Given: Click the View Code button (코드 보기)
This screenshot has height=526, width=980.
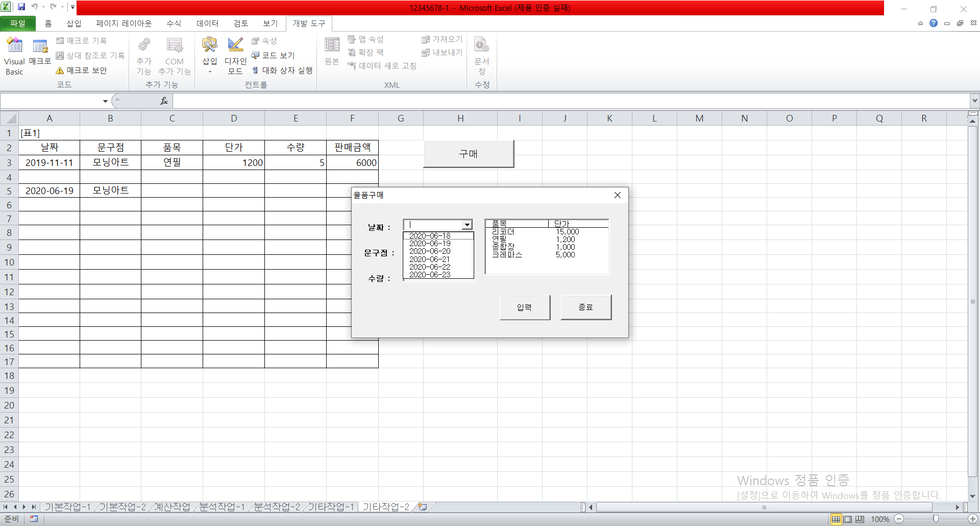Looking at the screenshot, I should tap(273, 55).
